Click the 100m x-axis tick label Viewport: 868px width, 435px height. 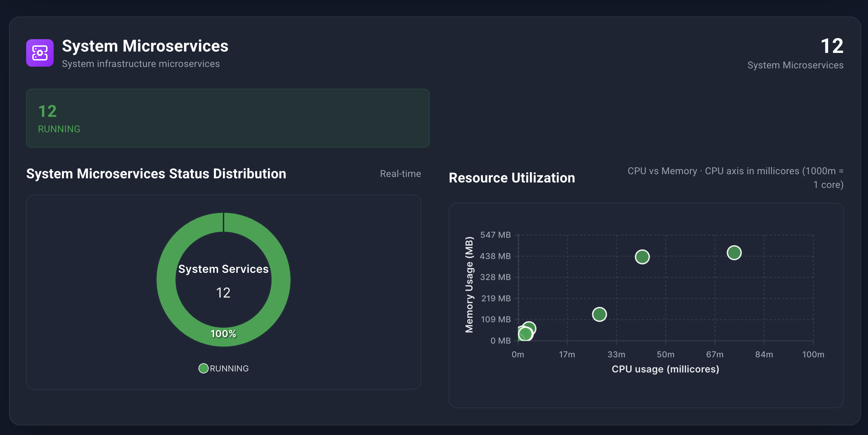[x=813, y=354]
